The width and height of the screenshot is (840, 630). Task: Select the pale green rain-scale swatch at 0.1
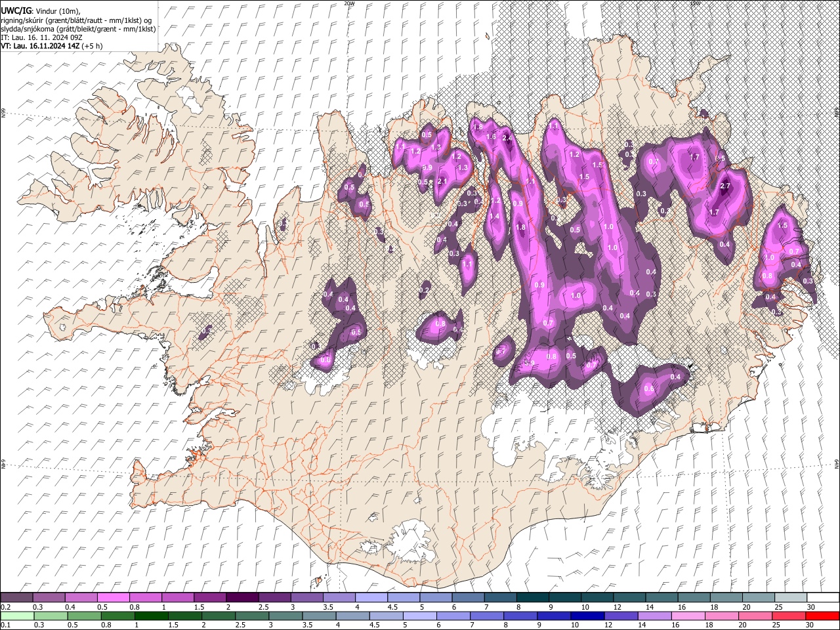point(16,616)
